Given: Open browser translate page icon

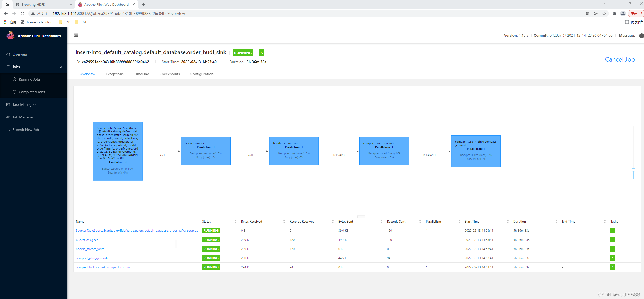Looking at the screenshot, I should [587, 14].
